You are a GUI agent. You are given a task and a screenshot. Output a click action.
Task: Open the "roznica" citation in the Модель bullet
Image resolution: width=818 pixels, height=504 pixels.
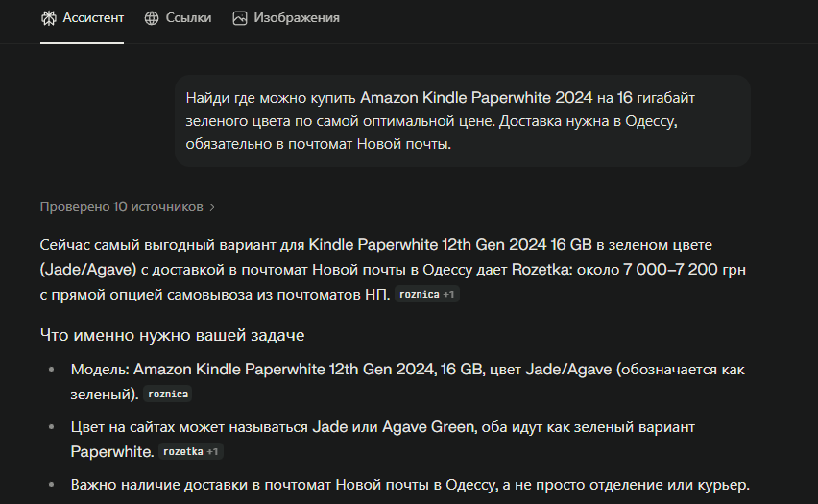click(168, 394)
